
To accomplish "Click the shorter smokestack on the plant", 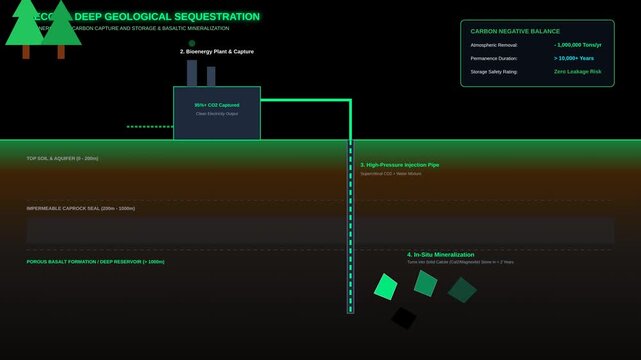I will [211, 76].
